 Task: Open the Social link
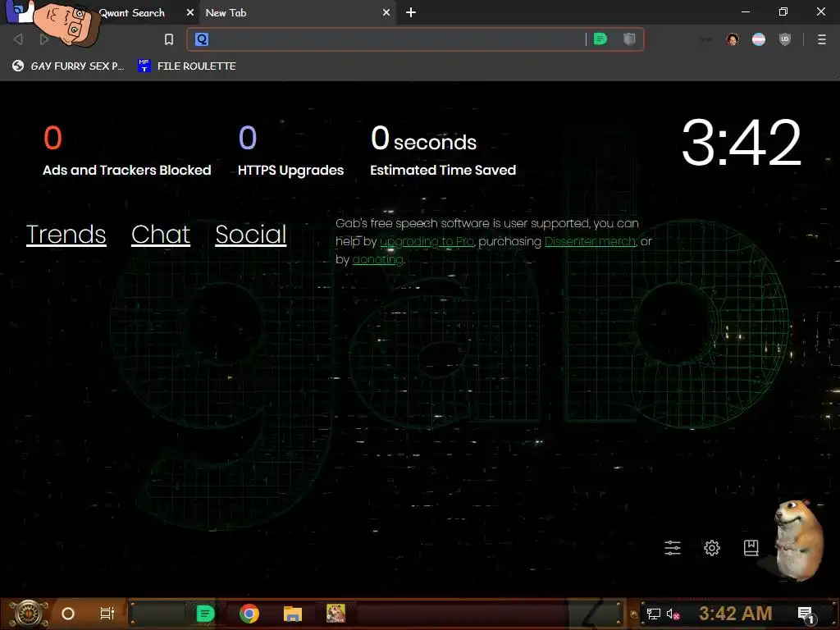coord(251,234)
